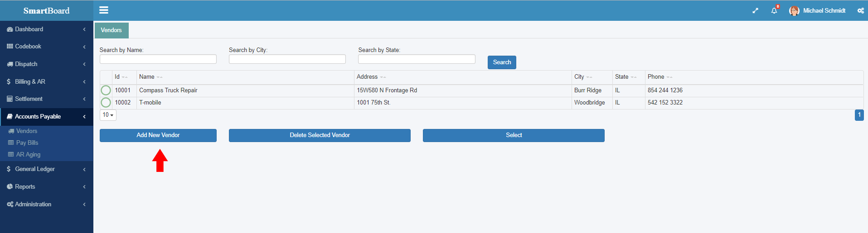Click the Pay Bills table icon
868x233 pixels.
11,143
